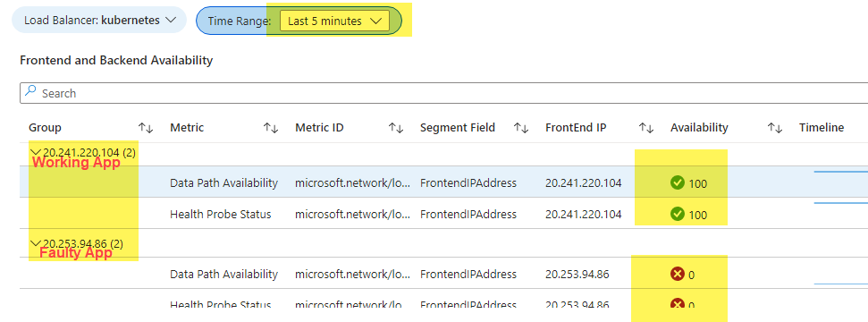Screen dimensions: 868x322
Task: Click red error icon for 20.253.94.86 Data Path
Action: click(678, 273)
